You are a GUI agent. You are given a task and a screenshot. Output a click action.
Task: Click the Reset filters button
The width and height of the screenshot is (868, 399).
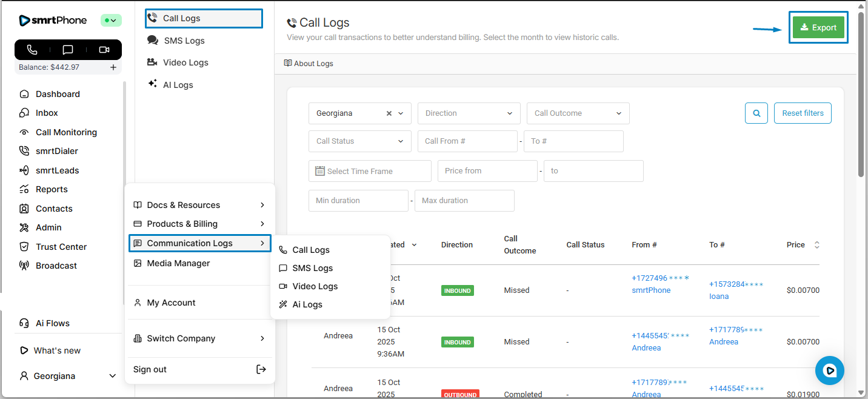[x=803, y=113]
